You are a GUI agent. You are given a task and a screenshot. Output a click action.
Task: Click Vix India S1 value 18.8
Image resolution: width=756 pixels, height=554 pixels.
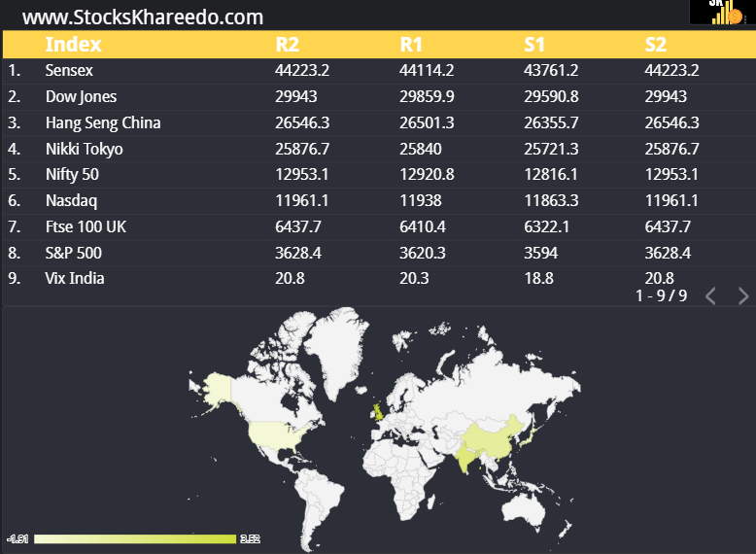538,278
